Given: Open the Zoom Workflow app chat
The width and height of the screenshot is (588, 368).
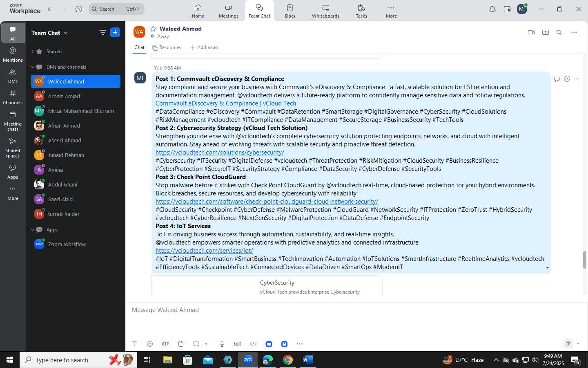Looking at the screenshot, I should coord(76,244).
